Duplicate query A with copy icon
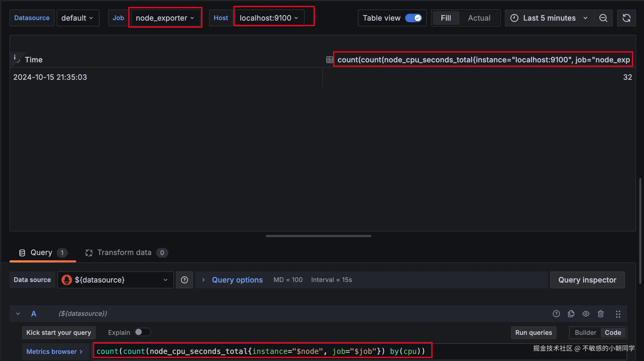The height and width of the screenshot is (361, 644). pyautogui.click(x=571, y=314)
